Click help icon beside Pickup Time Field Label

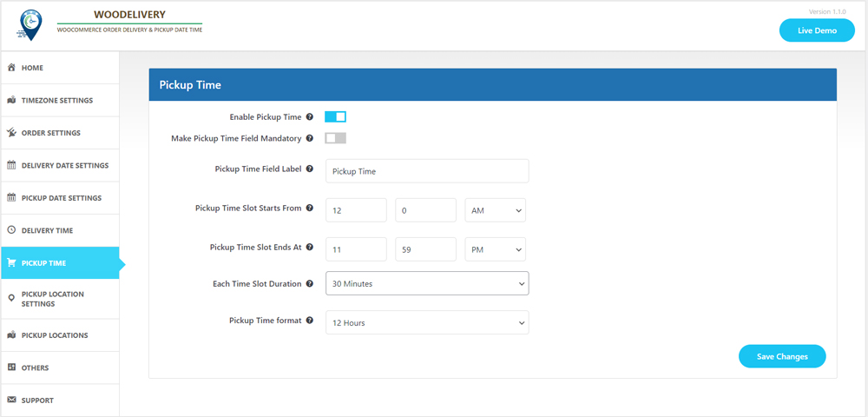tap(310, 169)
